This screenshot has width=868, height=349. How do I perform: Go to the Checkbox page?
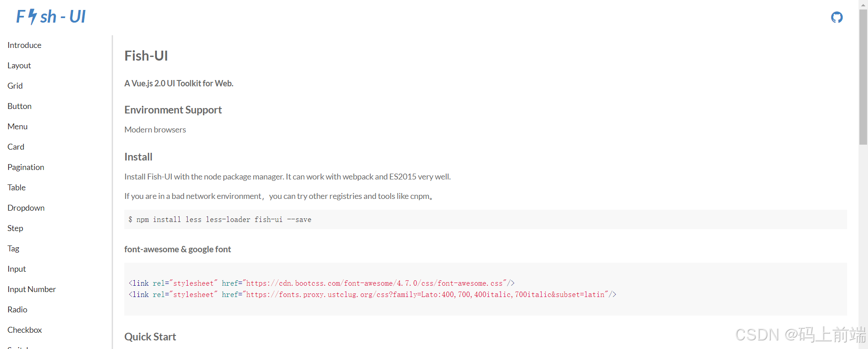(x=24, y=330)
